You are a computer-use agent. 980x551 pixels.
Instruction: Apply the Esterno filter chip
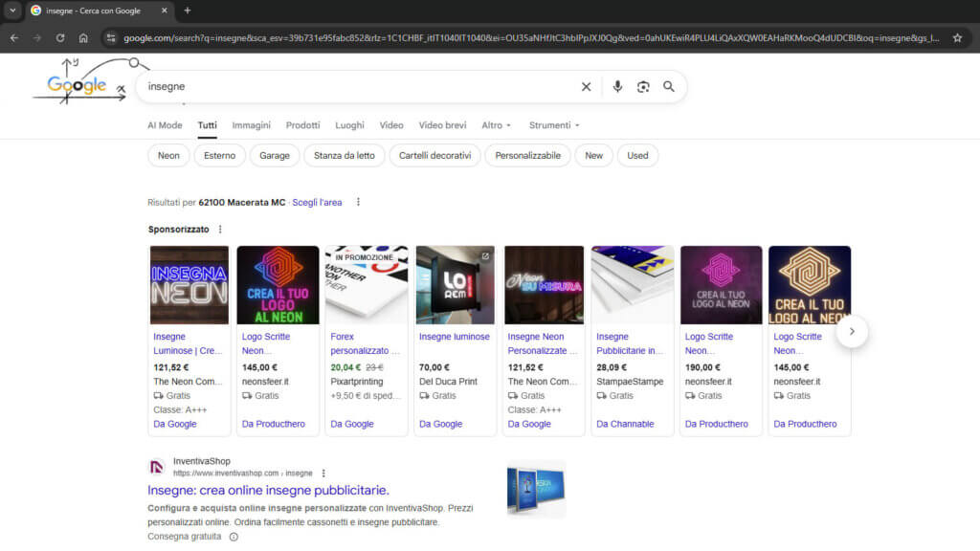tap(219, 156)
